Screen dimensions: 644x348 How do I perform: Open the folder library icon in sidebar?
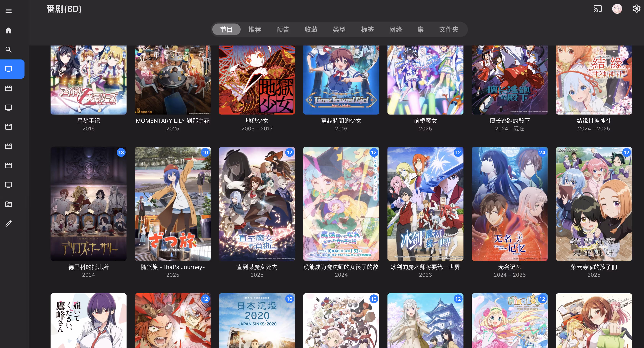8,204
